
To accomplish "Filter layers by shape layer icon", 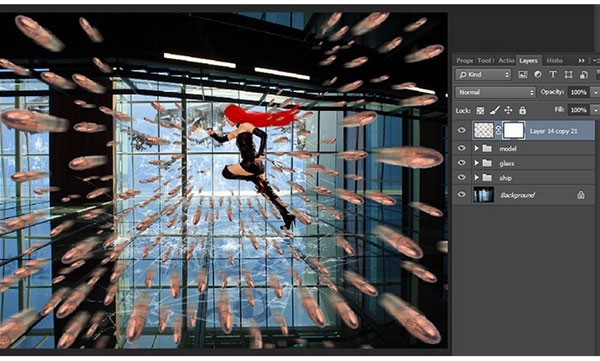I will pyautogui.click(x=568, y=75).
